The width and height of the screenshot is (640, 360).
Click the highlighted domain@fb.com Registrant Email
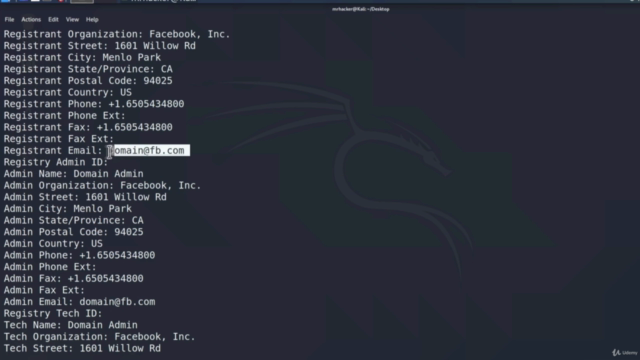tap(149, 151)
